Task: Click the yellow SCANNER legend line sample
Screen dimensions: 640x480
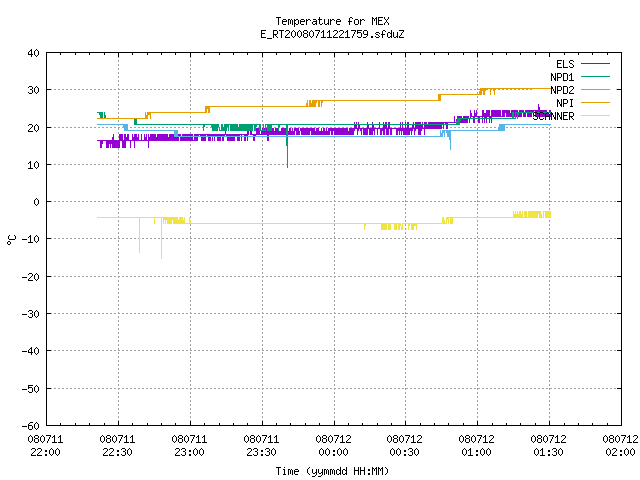Action: (595, 116)
